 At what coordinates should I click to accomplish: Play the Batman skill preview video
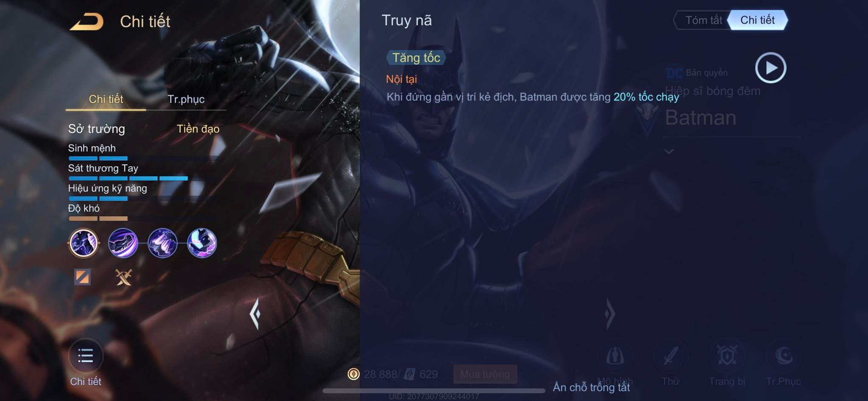pos(771,68)
